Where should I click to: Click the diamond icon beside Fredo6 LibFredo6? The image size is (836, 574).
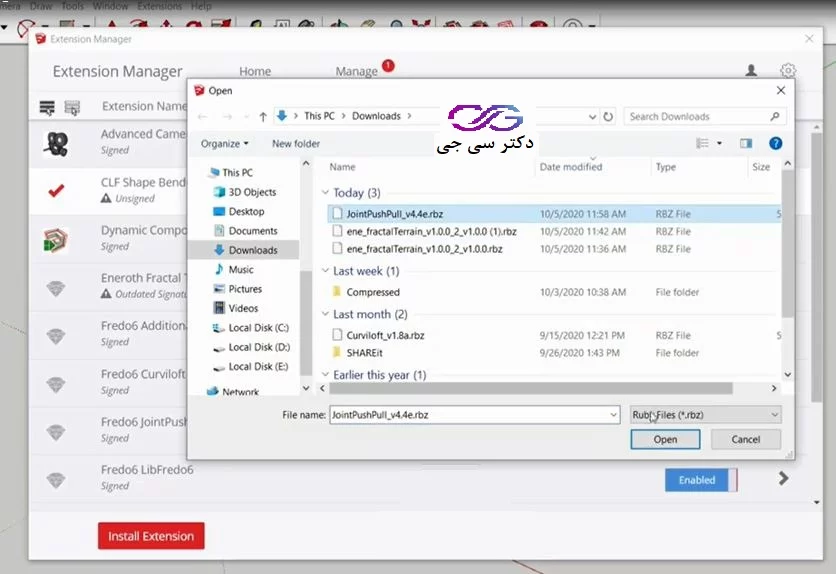55,480
